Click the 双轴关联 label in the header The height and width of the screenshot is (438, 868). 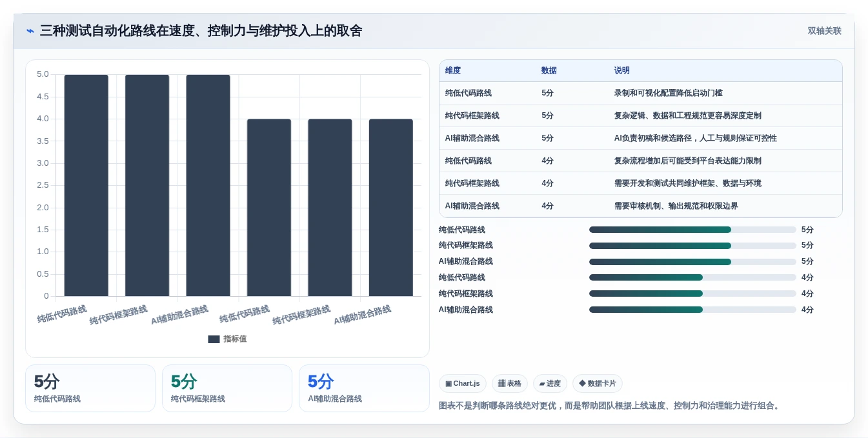pos(824,31)
